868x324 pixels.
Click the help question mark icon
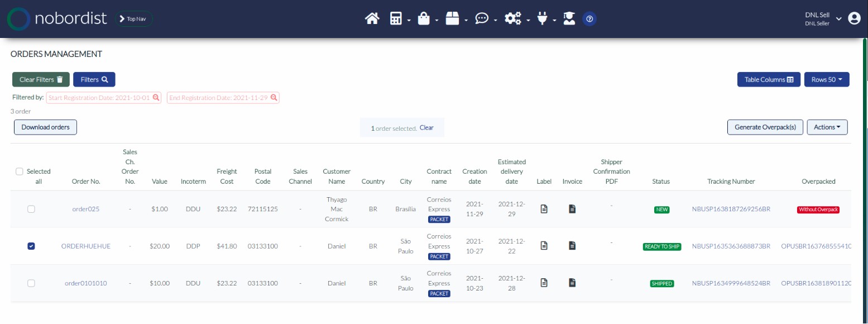pos(589,19)
